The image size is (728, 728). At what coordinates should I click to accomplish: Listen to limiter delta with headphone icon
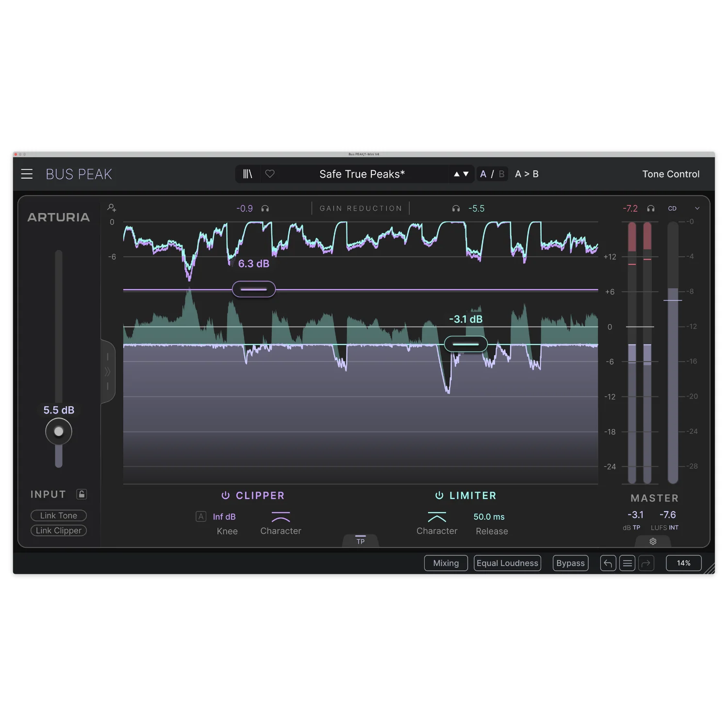[x=456, y=208]
